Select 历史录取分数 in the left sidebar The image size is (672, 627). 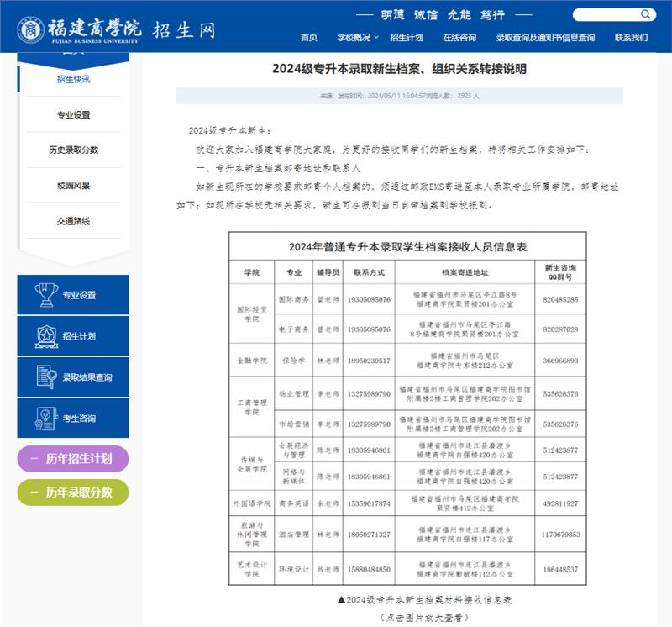click(73, 150)
